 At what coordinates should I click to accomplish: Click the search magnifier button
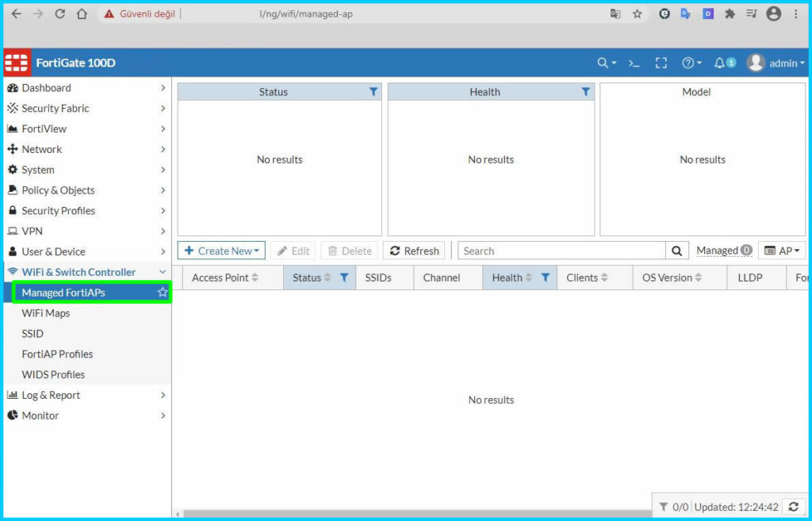(677, 251)
